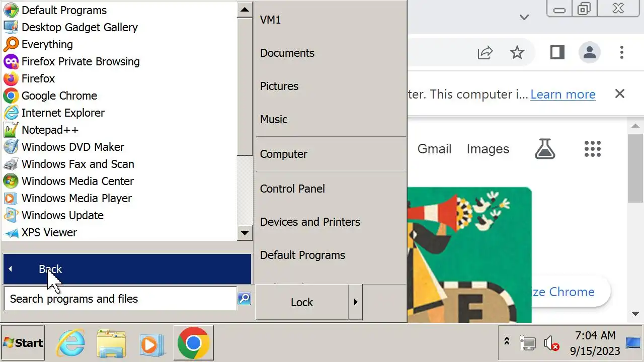The height and width of the screenshot is (362, 644).
Task: Open Windows DVD Maker icon
Action: point(11,147)
